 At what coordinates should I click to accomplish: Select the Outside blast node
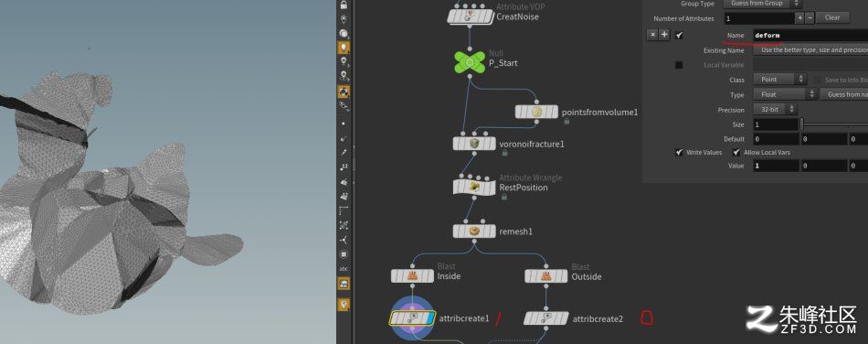point(545,275)
